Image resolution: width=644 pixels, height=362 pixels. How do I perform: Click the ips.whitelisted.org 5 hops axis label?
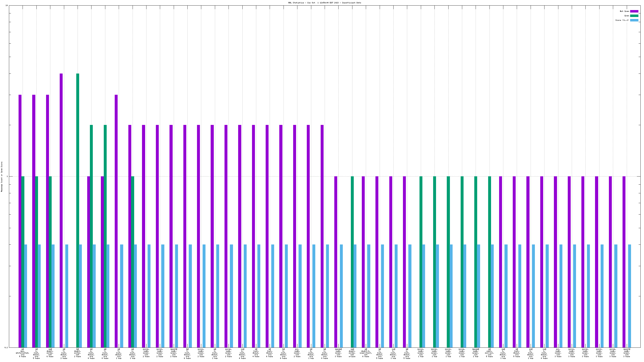coord(23,353)
